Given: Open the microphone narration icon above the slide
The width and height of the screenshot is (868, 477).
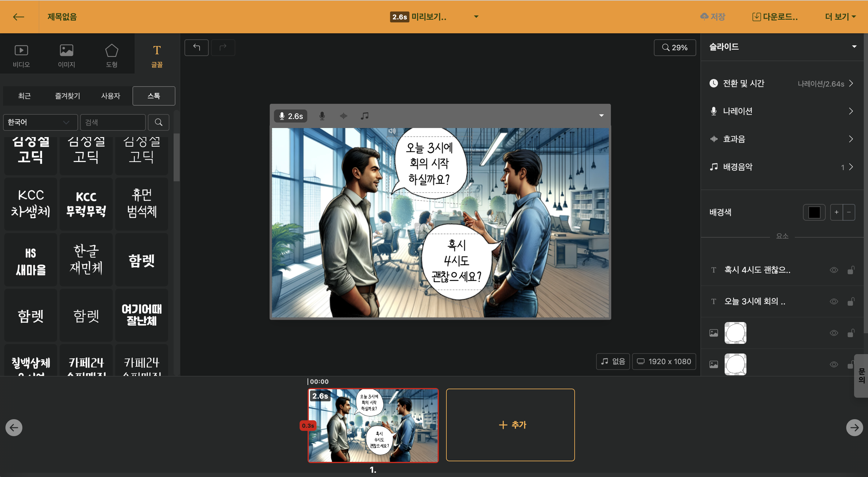Looking at the screenshot, I should 322,116.
